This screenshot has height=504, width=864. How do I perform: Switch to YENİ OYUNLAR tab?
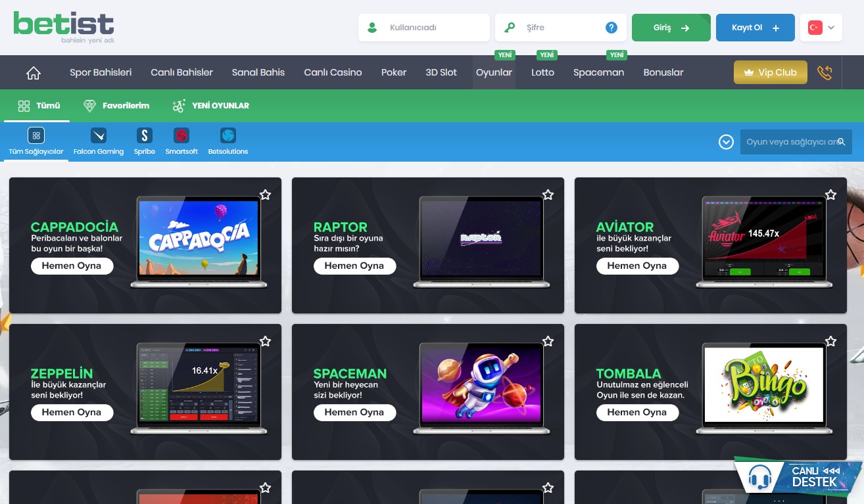point(210,105)
